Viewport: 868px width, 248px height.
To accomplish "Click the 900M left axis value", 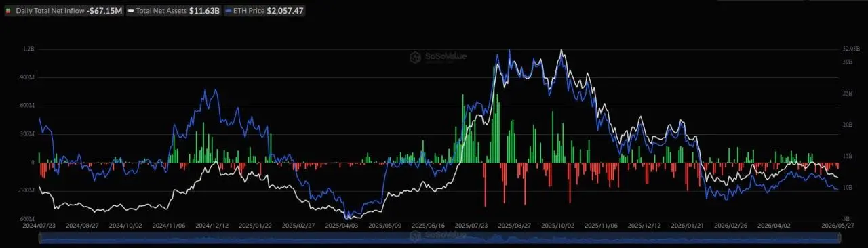I will 26,77.
